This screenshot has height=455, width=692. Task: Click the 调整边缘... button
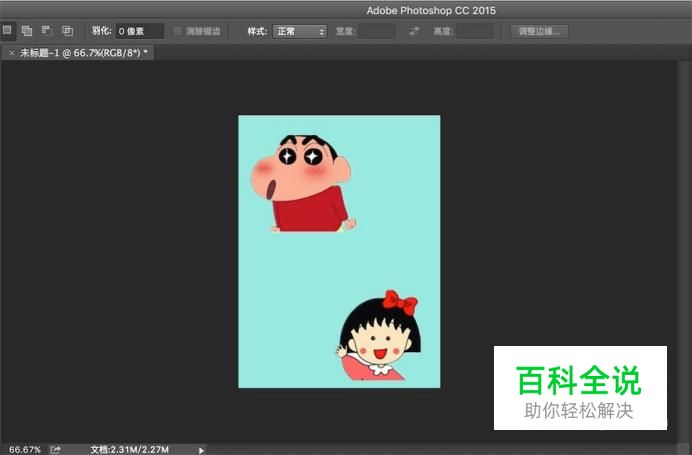coord(539,31)
